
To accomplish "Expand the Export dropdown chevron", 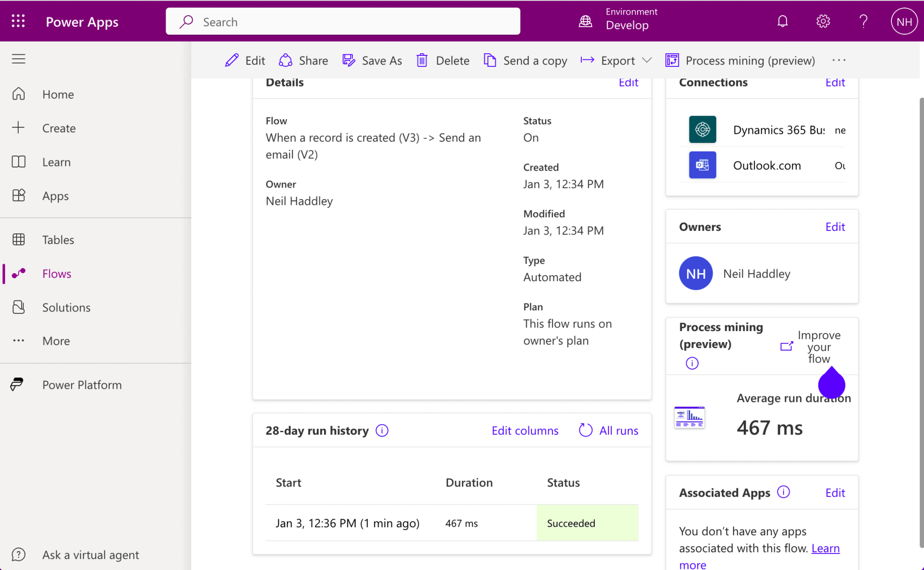I will coord(647,60).
